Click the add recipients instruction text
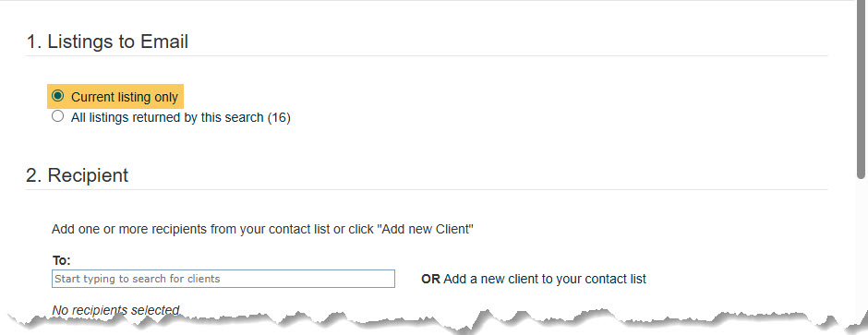Viewport: 868px width, 335px height. click(x=262, y=230)
